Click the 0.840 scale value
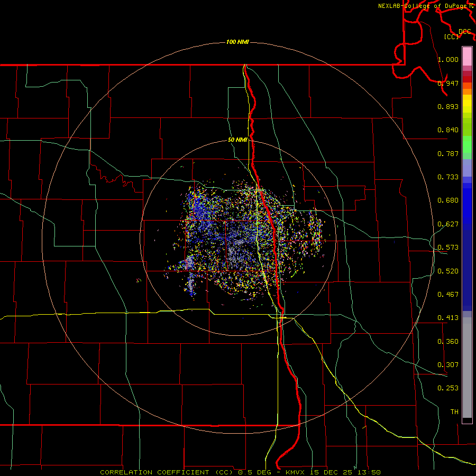The width and height of the screenshot is (476, 476). pyautogui.click(x=448, y=130)
